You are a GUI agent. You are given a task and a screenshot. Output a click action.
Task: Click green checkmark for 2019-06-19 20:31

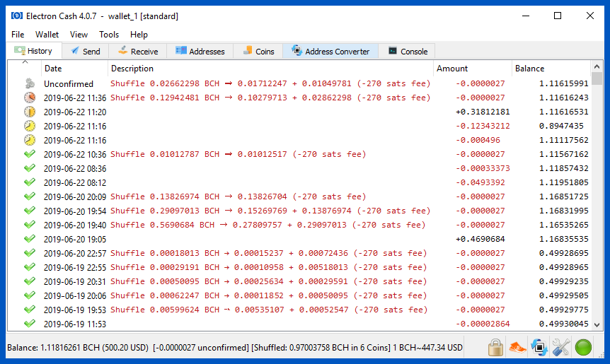[30, 281]
